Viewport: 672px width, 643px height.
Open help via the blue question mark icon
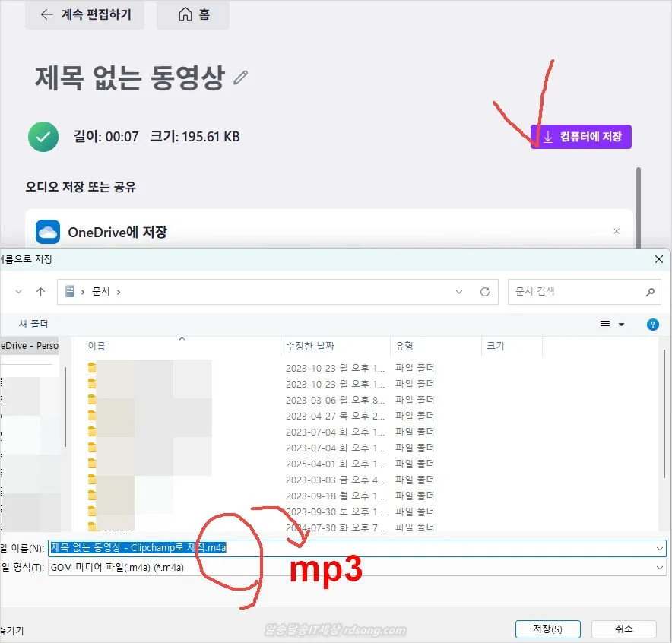[652, 325]
